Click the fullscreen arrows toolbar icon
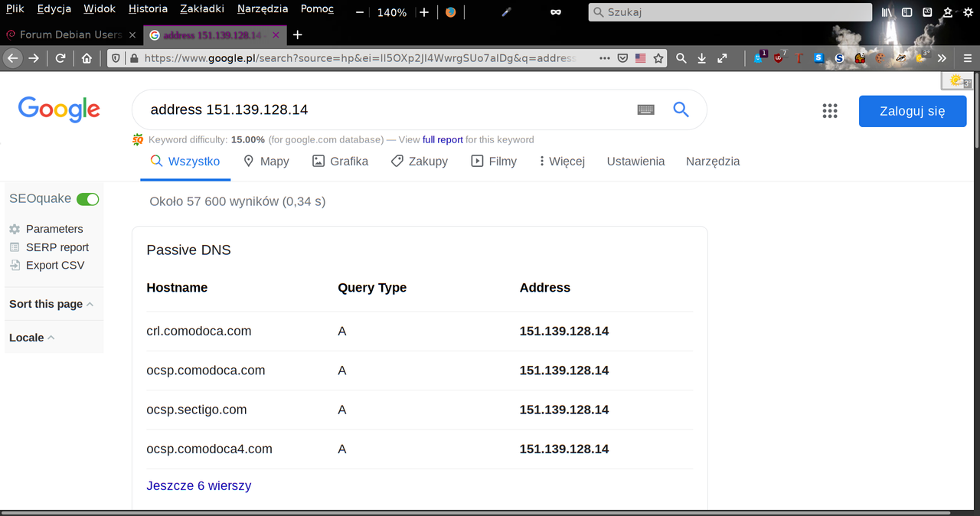Screen dimensions: 980x516 (722, 58)
